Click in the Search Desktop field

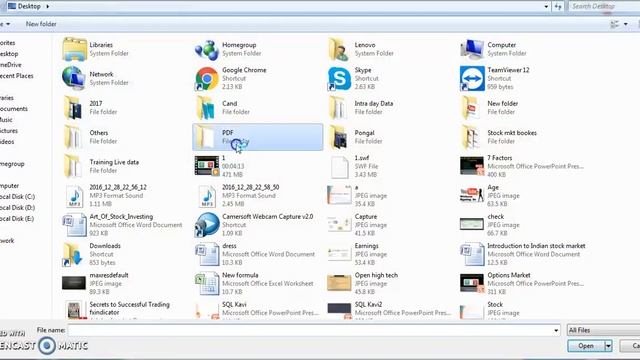click(604, 7)
